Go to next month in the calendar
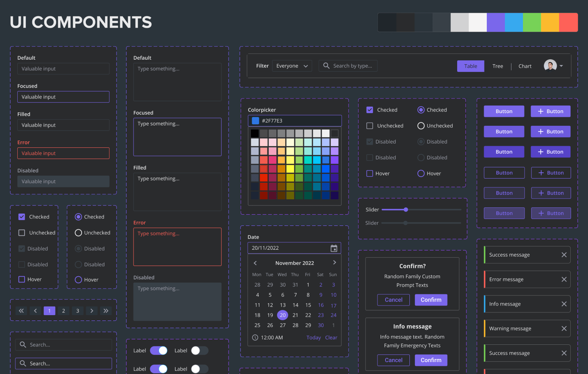This screenshot has width=588, height=374. [334, 262]
